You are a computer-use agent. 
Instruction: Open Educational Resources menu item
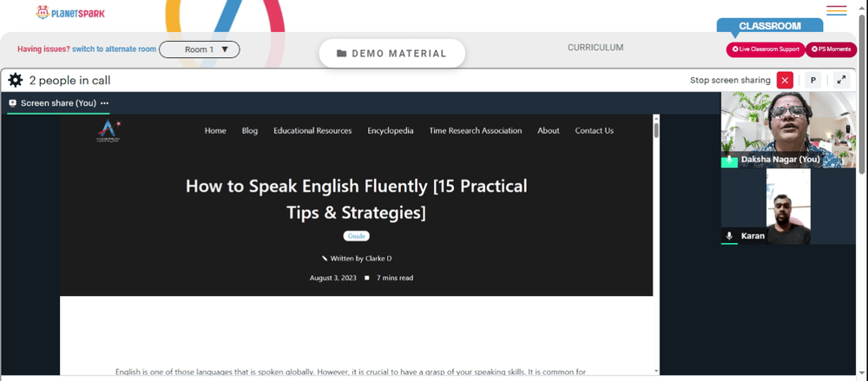pyautogui.click(x=312, y=131)
